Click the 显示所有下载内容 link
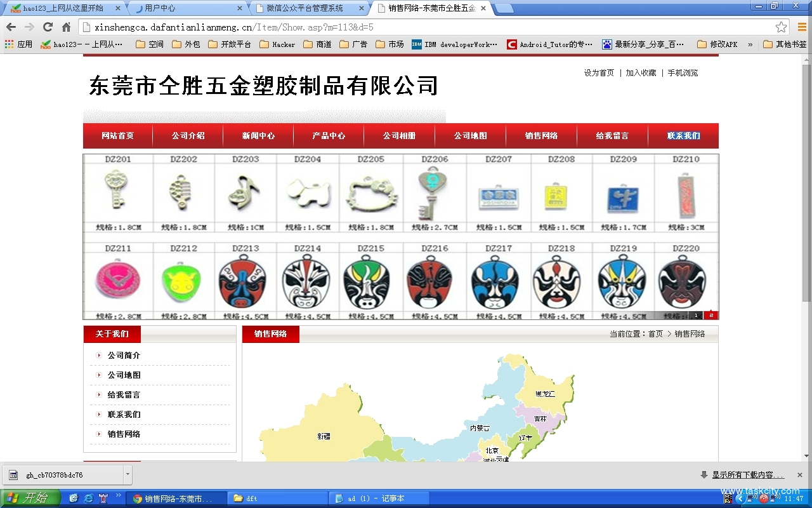 click(747, 475)
